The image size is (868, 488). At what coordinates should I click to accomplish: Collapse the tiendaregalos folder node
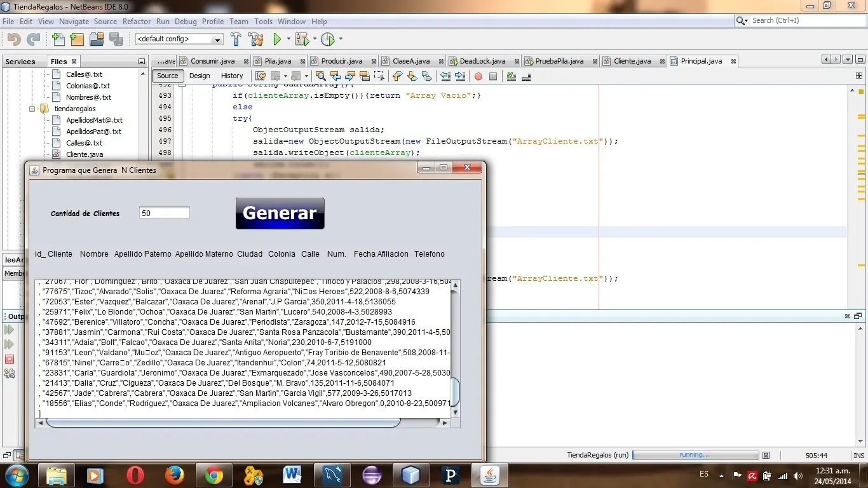(x=32, y=109)
